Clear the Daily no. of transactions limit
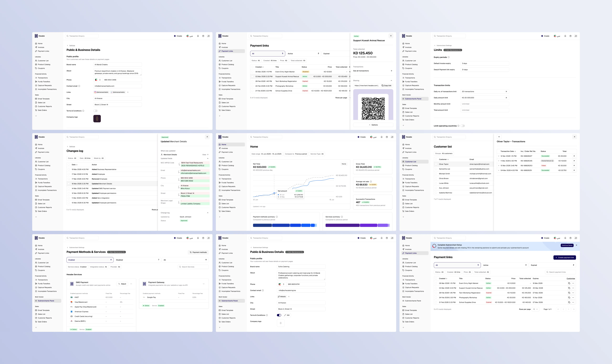This screenshot has height=364, width=612. [x=506, y=91]
